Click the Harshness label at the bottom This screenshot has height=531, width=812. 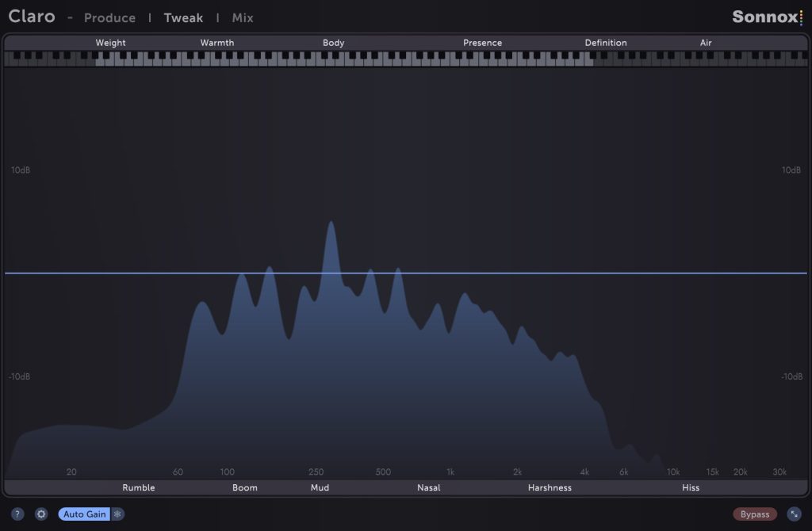[550, 487]
